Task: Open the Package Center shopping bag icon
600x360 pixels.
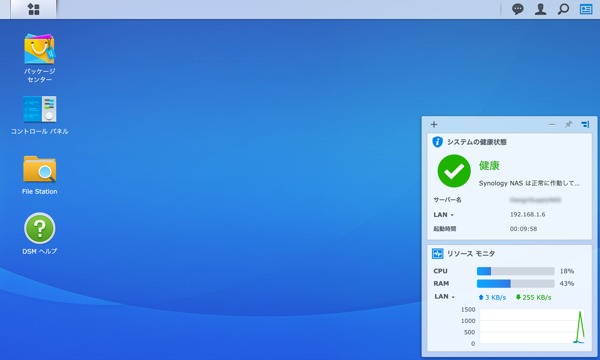Action: point(39,49)
